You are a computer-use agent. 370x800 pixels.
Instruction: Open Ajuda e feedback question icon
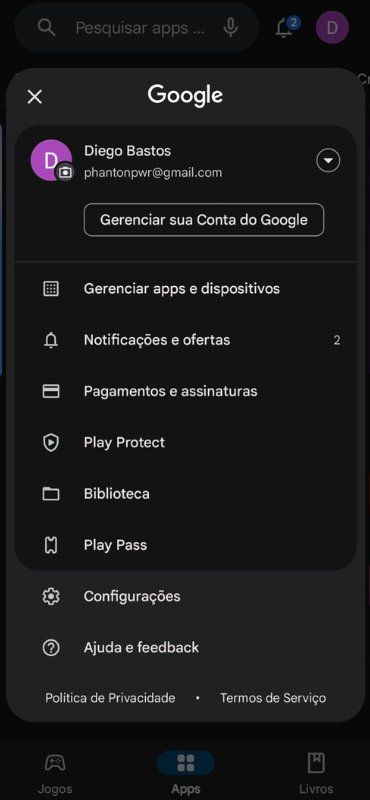click(x=51, y=648)
